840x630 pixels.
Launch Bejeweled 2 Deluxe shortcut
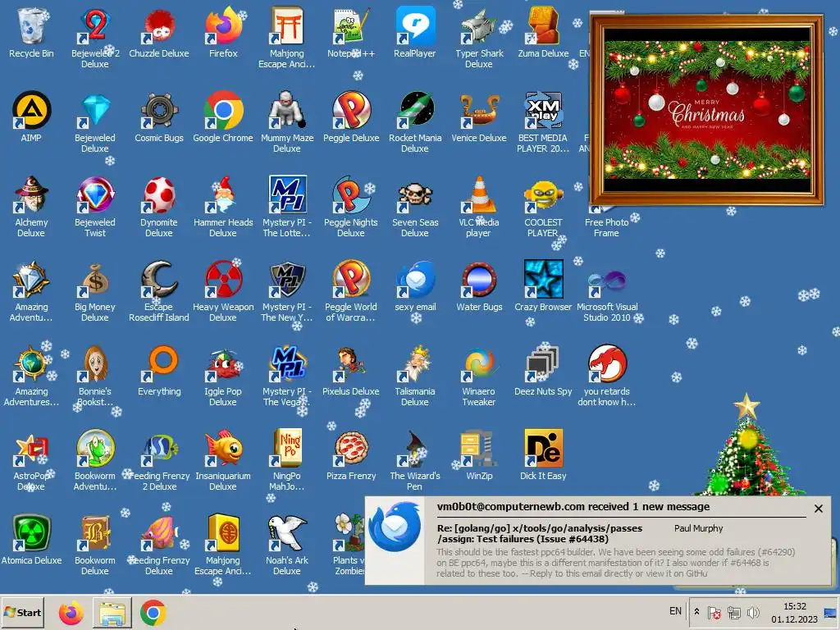click(x=95, y=36)
